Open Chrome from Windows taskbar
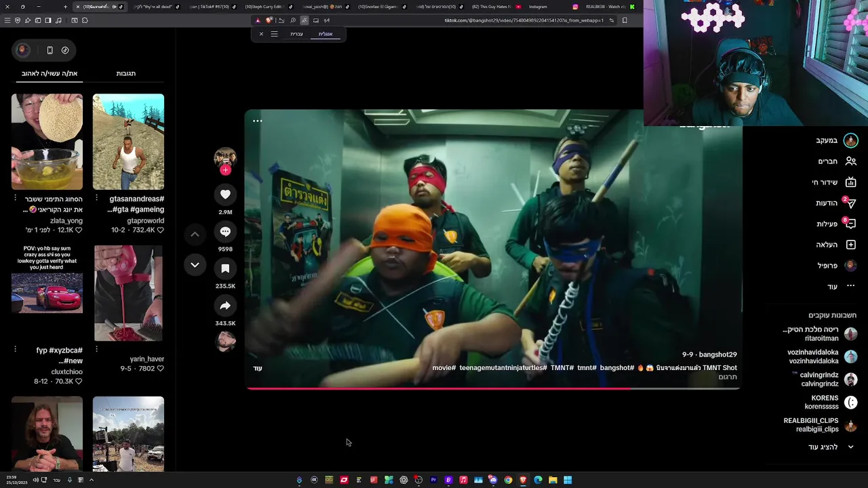 pos(508,480)
